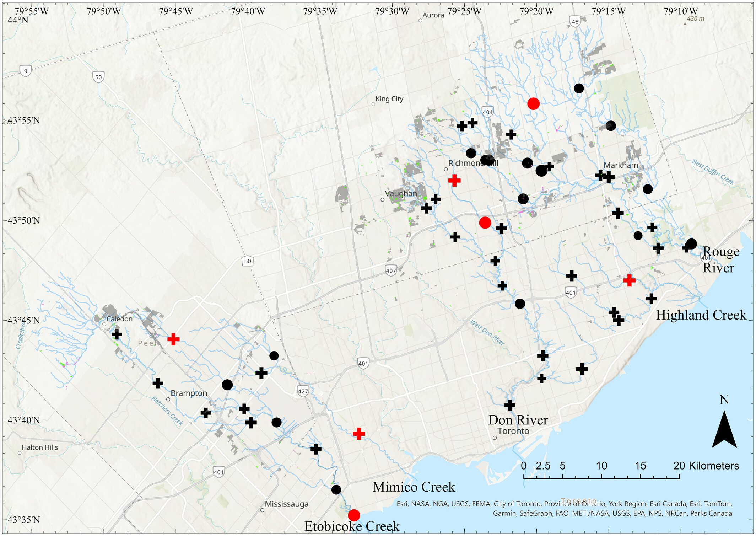Screen dimensions: 756x536
Task: Select the black cross beside Caledon label
Action: 117,334
